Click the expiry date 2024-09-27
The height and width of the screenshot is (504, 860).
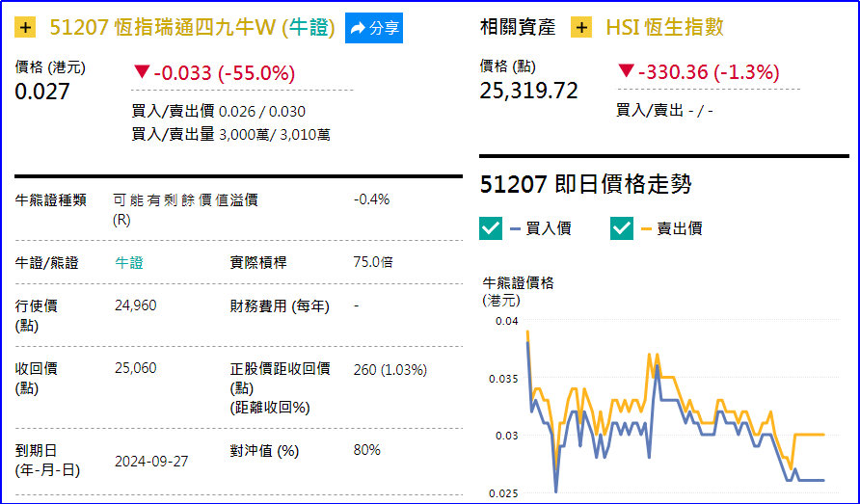click(x=151, y=461)
